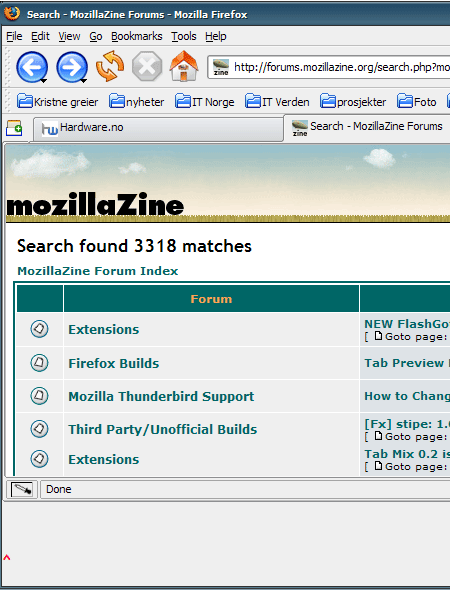Open Mozilla Thunderbird Support forum link
The height and width of the screenshot is (590, 450).
(x=161, y=396)
